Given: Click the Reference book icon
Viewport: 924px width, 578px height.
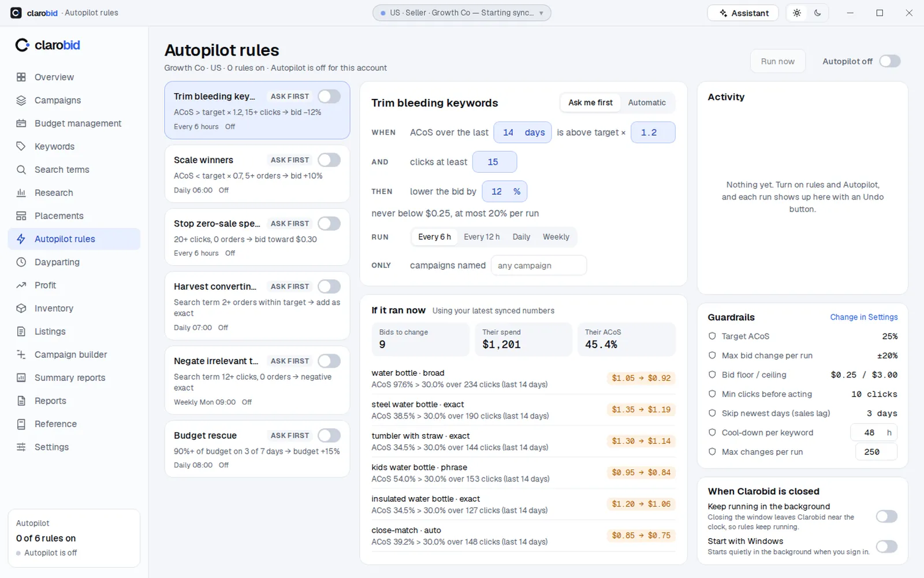Looking at the screenshot, I should [x=21, y=424].
